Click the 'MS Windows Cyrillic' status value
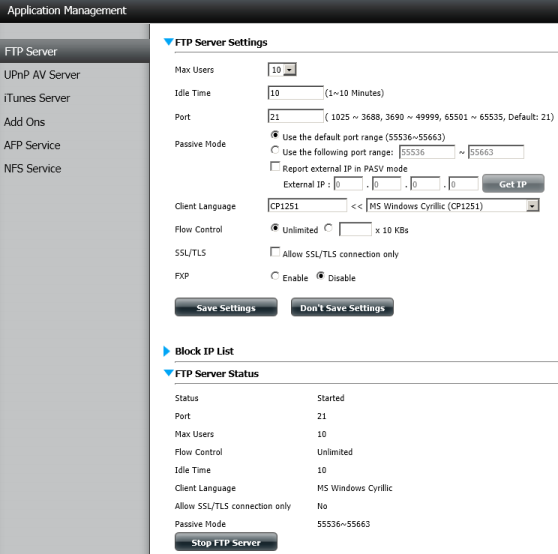Screen dimensions: 558x554 [x=354, y=488]
